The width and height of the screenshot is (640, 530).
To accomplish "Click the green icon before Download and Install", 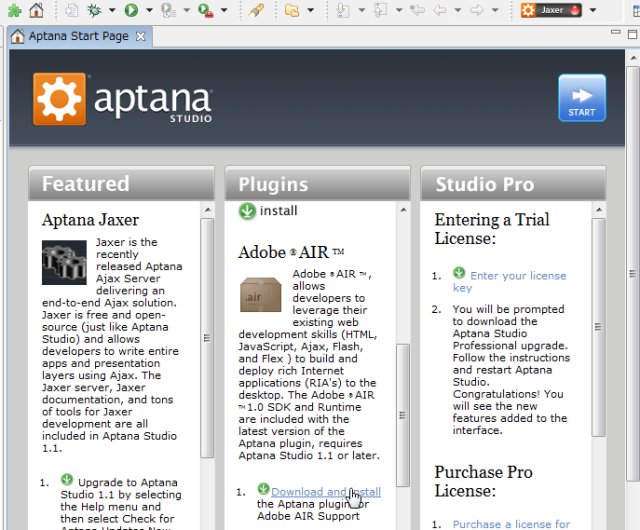I will click(x=263, y=488).
